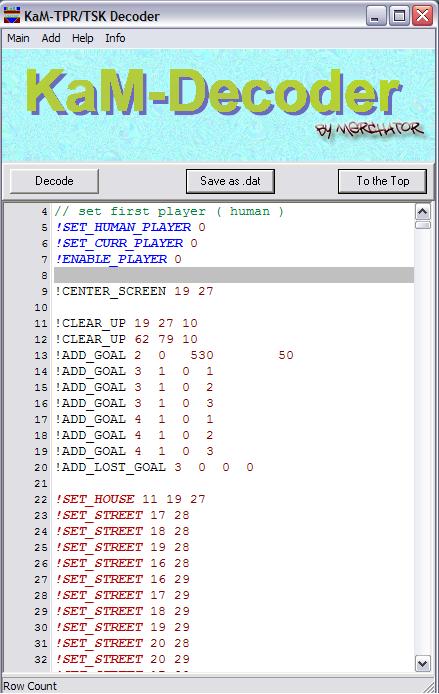Image resolution: width=439 pixels, height=694 pixels.
Task: Click the !SET_HUMAN_PLAYER 0 line
Action: pyautogui.click(x=131, y=227)
